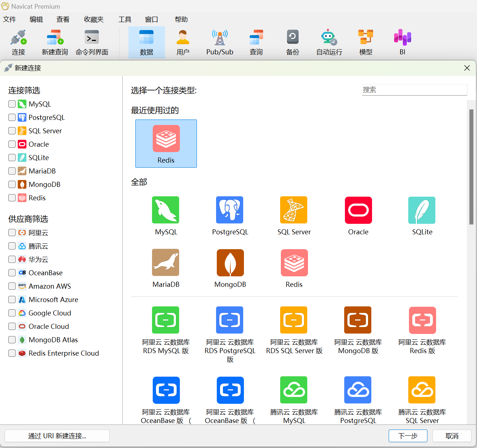Click the 下一步 button
This screenshot has width=477, height=448.
408,436
